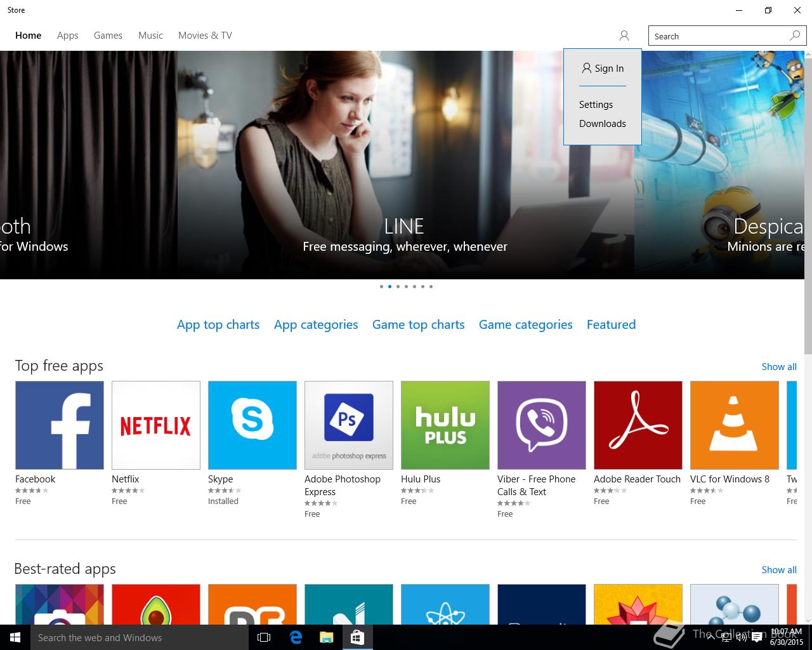This screenshot has height=650, width=812.
Task: Open the Skype app tile
Action: tap(252, 425)
